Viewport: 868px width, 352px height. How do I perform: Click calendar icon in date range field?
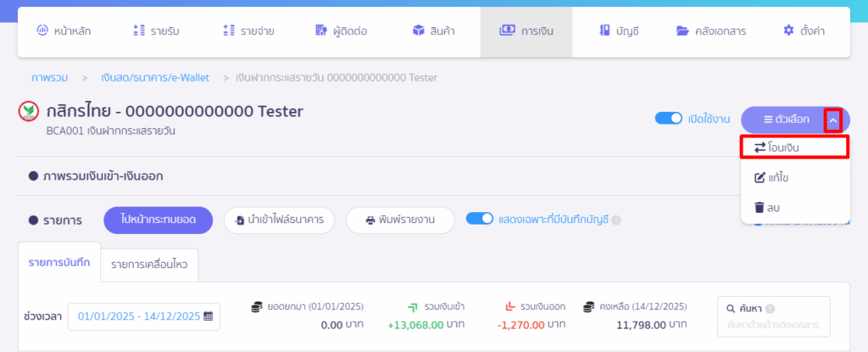(209, 316)
